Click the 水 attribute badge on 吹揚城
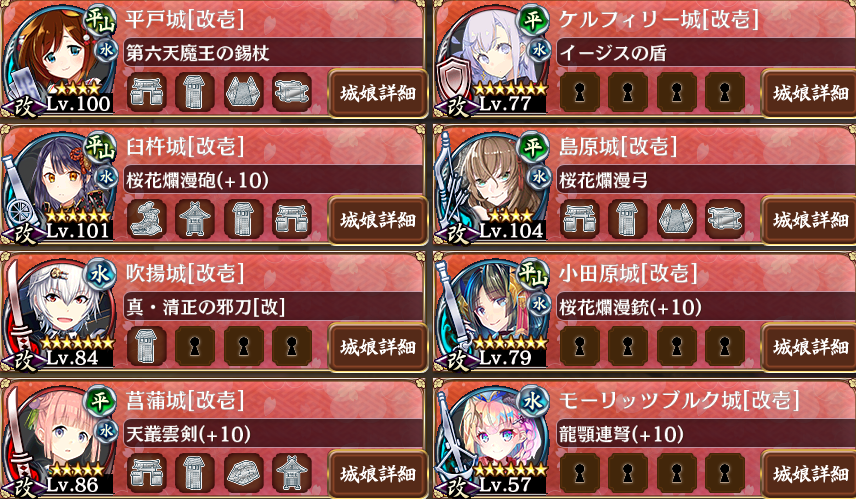Viewport: 856px width, 499px height. click(100, 275)
